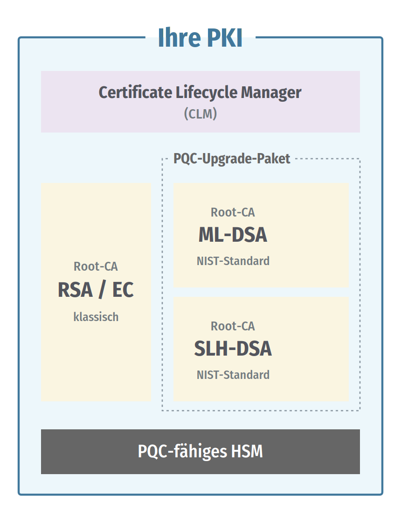Select the RSA / EC Root-CA block
401x532 pixels.
tap(96, 293)
